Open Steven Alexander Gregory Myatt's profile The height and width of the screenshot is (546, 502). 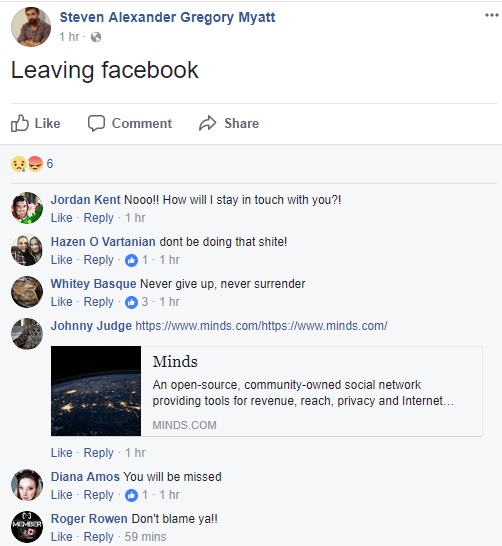click(x=167, y=17)
